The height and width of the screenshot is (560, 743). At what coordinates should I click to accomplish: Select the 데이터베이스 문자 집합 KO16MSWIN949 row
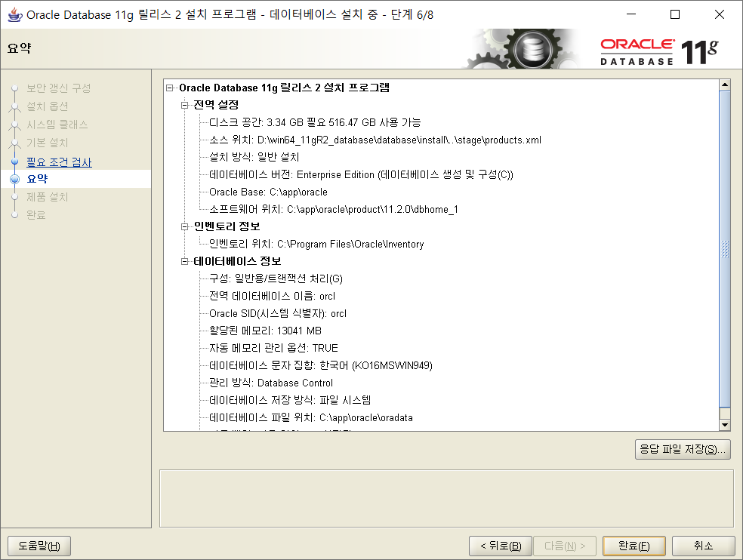[321, 366]
